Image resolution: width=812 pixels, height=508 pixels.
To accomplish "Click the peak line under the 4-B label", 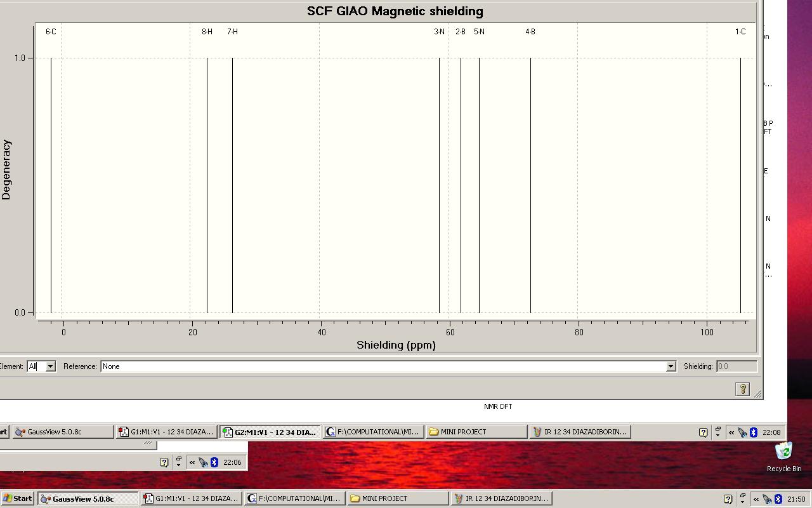I will (x=530, y=185).
